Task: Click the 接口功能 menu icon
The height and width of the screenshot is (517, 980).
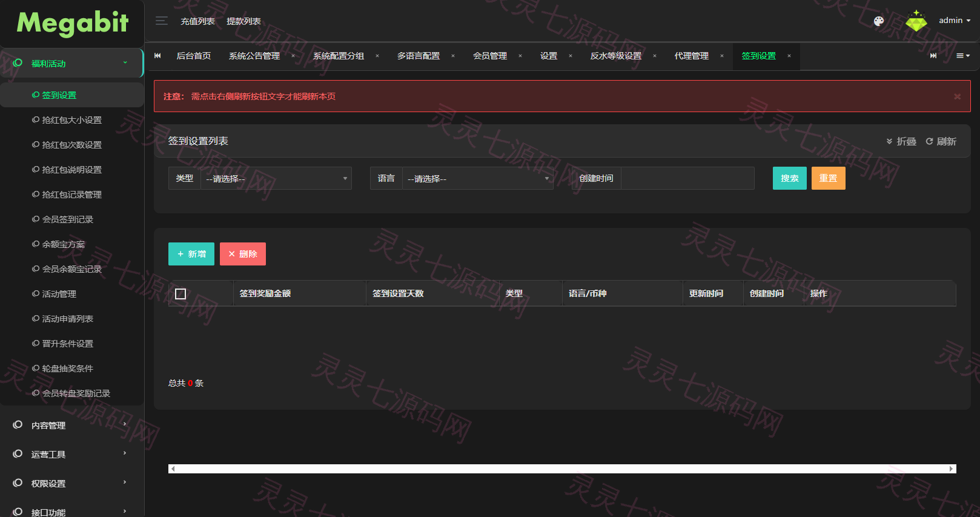Action: pos(18,512)
